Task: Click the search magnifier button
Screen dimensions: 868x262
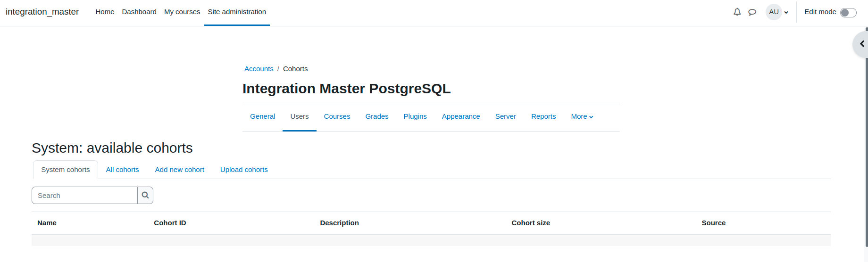Action: click(x=145, y=195)
